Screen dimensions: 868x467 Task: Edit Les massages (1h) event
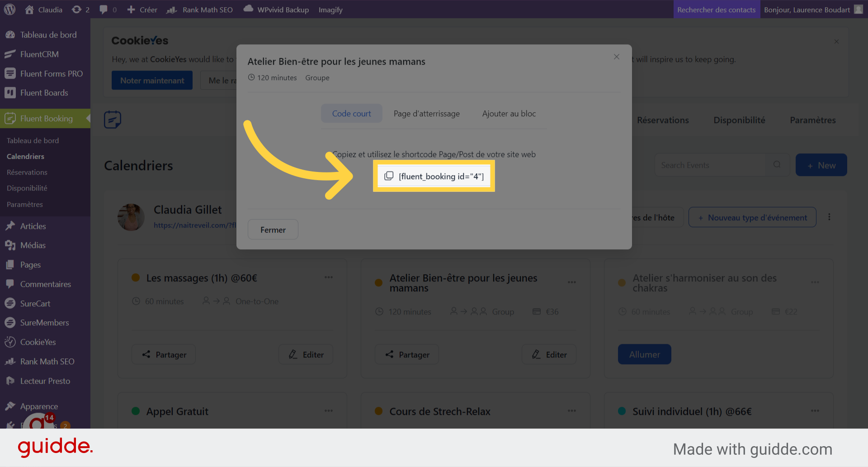pos(306,354)
